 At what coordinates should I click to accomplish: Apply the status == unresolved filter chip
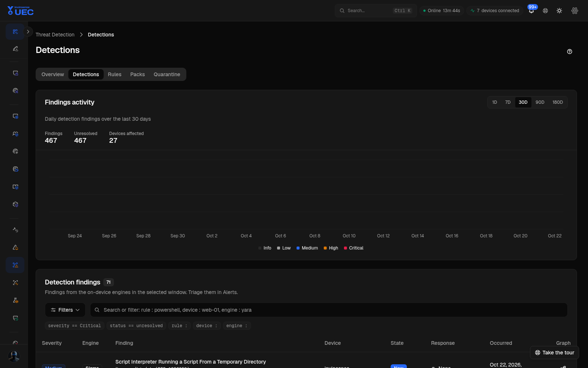coord(136,326)
